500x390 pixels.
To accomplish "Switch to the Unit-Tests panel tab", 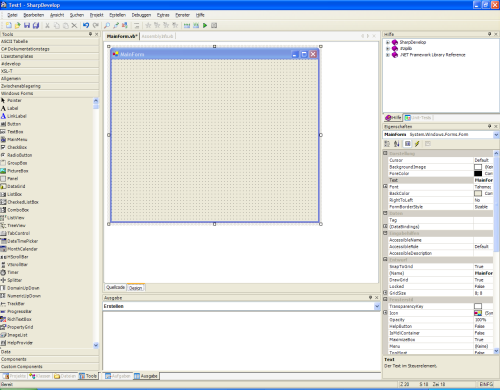I will click(x=418, y=118).
